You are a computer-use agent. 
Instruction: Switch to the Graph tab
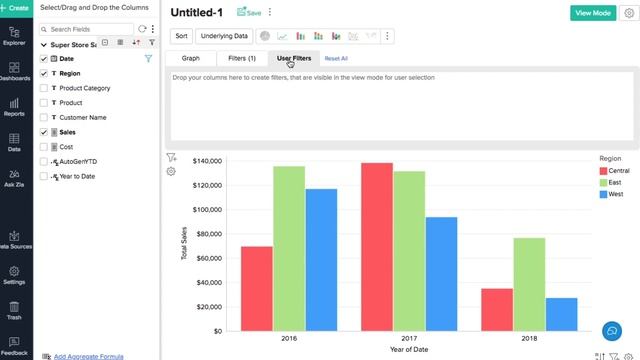[191, 58]
